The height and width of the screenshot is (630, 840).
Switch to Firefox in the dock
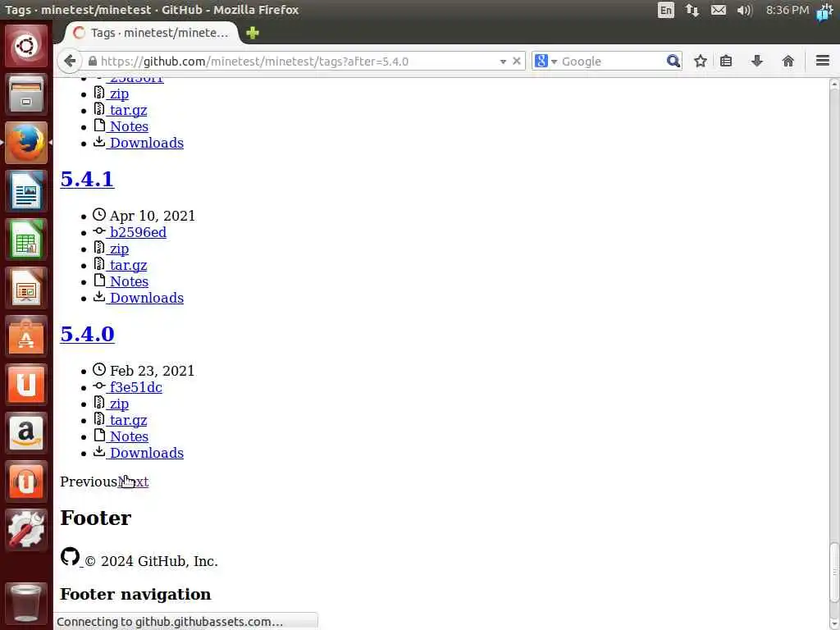point(25,143)
